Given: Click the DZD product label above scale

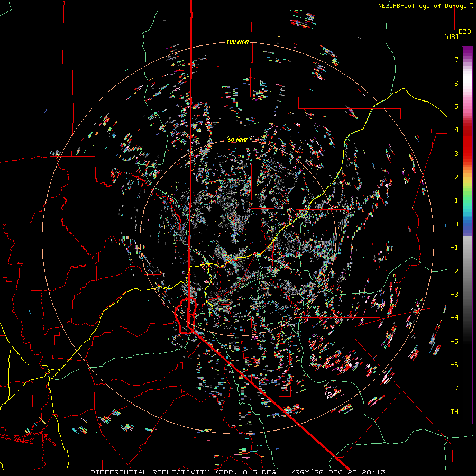Looking at the screenshot, I should [x=465, y=32].
